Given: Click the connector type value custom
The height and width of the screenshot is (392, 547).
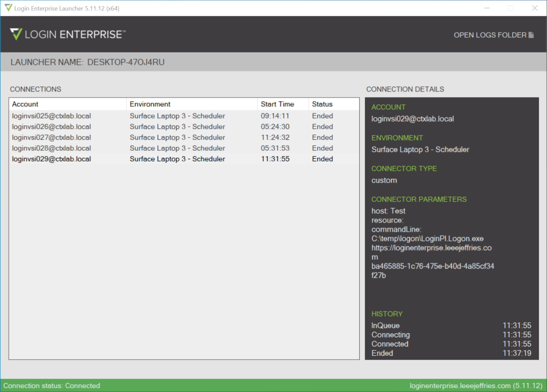Looking at the screenshot, I should 384,180.
